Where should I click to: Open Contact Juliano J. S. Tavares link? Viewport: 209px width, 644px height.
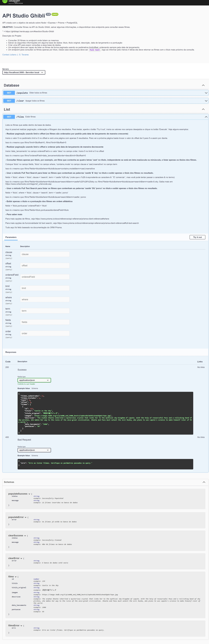click(16, 54)
